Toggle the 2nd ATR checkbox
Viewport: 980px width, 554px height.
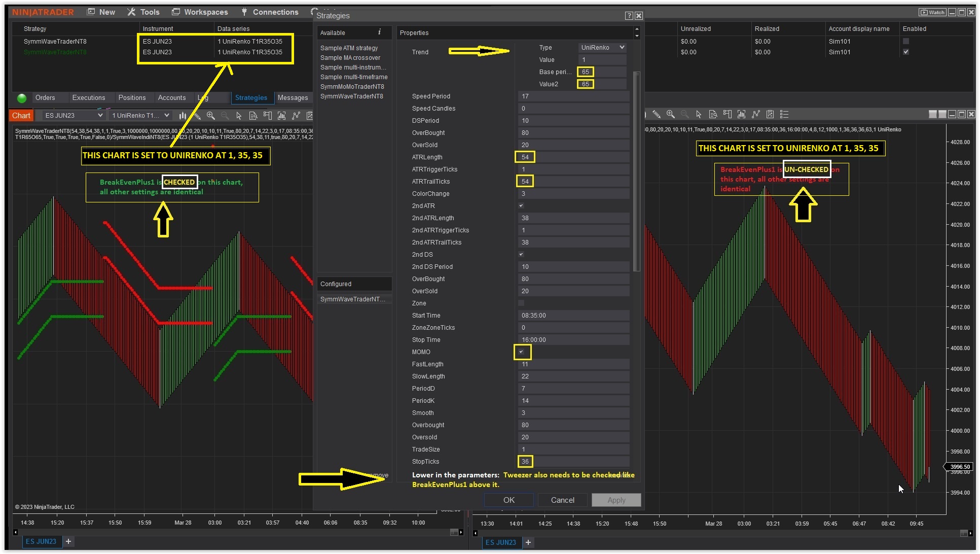521,205
